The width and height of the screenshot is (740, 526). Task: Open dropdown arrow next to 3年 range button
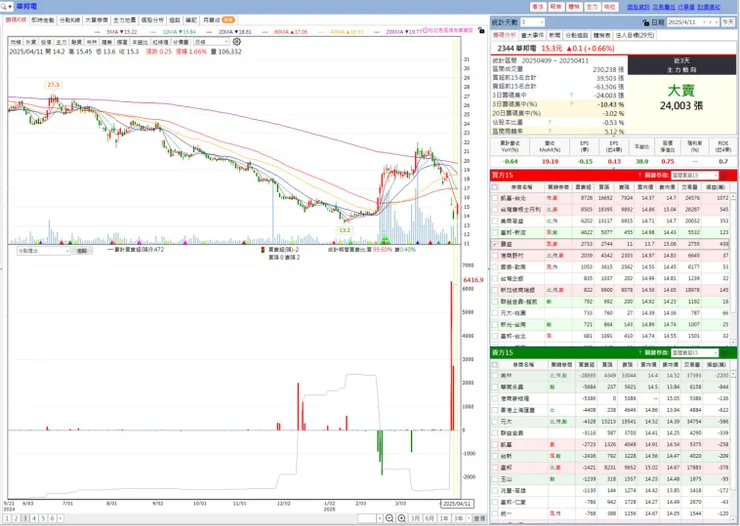coord(469,518)
